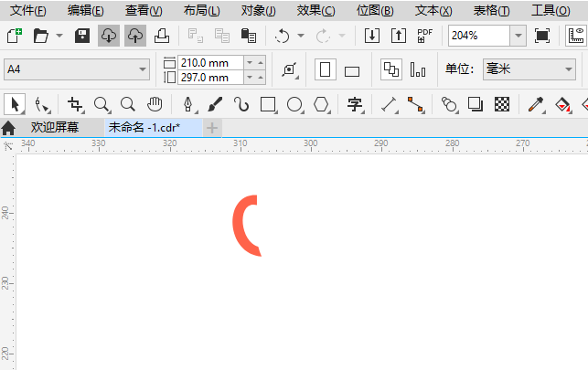Print the document
Screen dimensions: 588x370
pyautogui.click(x=162, y=36)
